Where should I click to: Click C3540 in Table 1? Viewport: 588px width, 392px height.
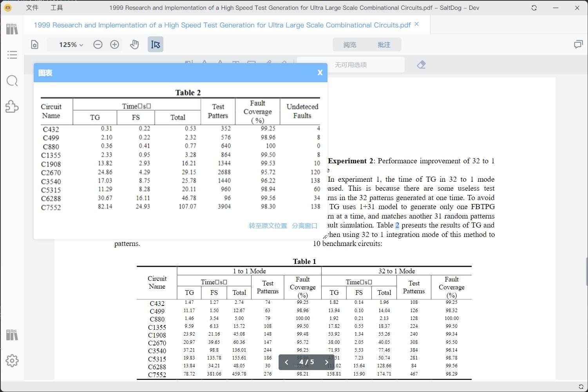pyautogui.click(x=157, y=351)
